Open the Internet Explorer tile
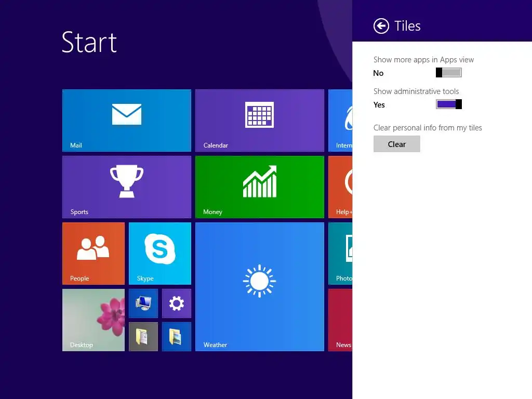The width and height of the screenshot is (532, 399). (x=340, y=121)
